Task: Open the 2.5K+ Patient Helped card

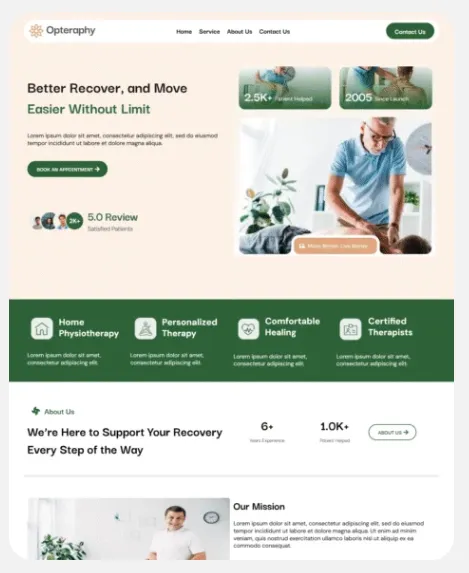Action: (x=285, y=88)
